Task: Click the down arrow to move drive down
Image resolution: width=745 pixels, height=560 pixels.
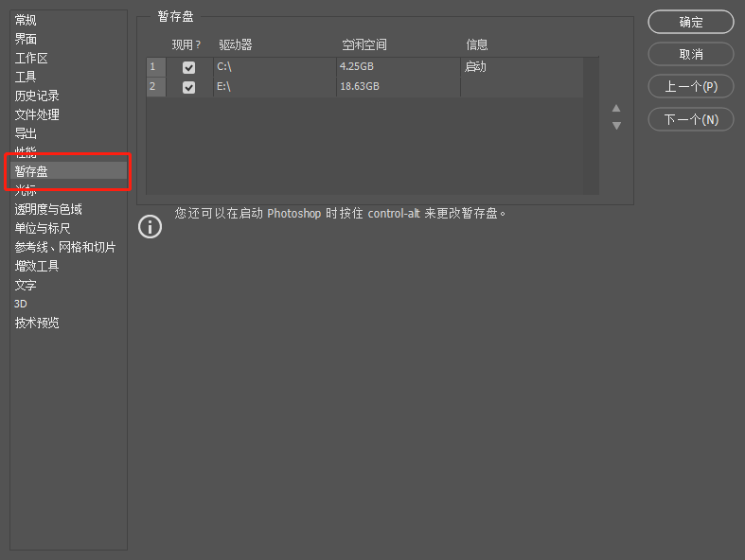Action: (616, 126)
